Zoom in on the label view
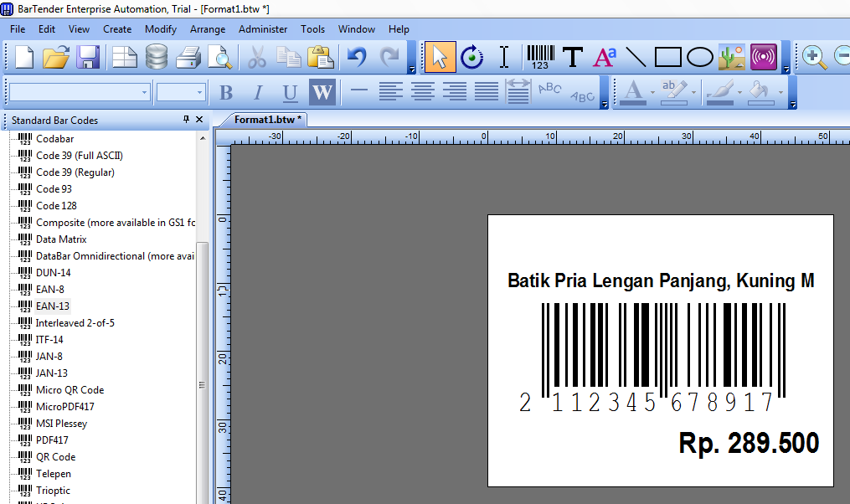850x504 pixels. click(814, 57)
